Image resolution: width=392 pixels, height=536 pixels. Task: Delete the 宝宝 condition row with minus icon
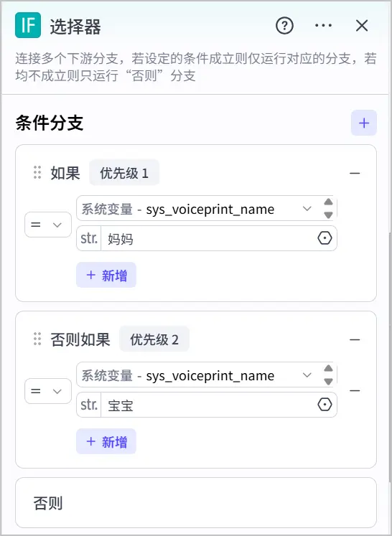click(x=355, y=390)
